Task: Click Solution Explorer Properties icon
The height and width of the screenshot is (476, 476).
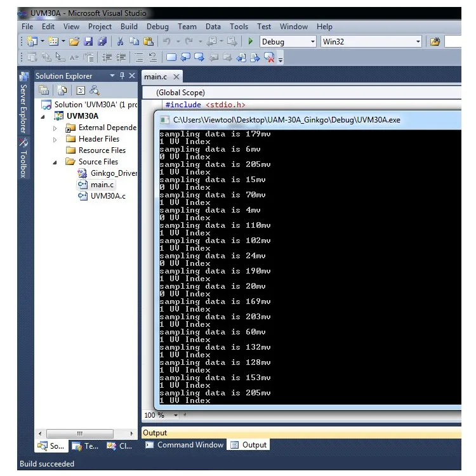Action: click(x=44, y=90)
